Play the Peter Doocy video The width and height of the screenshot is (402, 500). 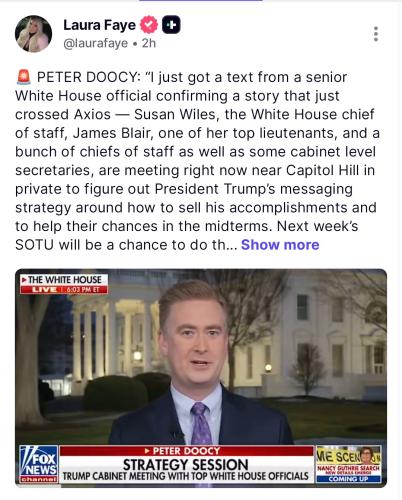pyautogui.click(x=201, y=378)
